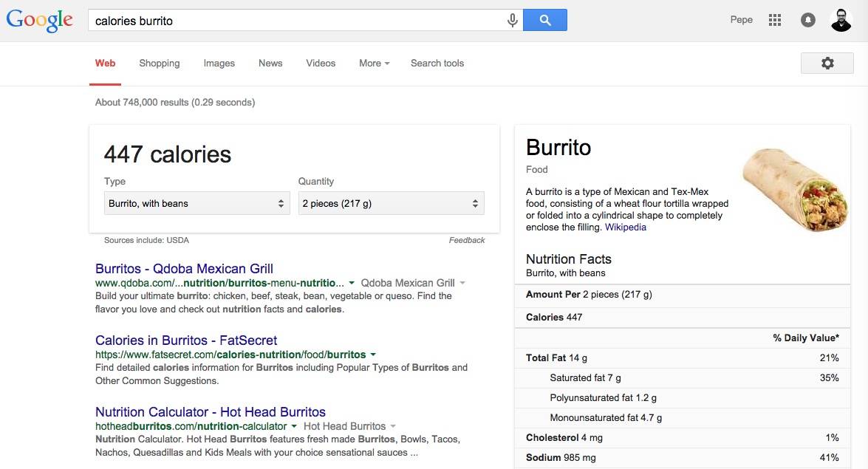This screenshot has height=469, width=868.
Task: Open the settings gear button
Action: (827, 63)
